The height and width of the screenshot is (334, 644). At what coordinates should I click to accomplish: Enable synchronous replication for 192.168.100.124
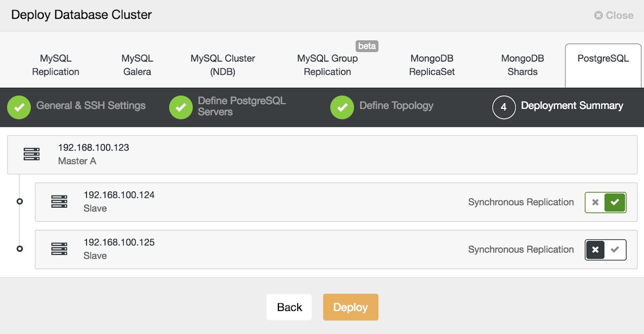click(x=615, y=202)
